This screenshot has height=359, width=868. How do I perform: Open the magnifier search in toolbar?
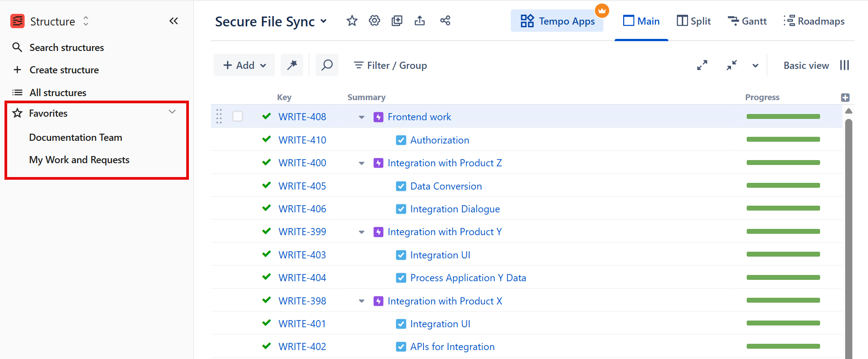327,65
